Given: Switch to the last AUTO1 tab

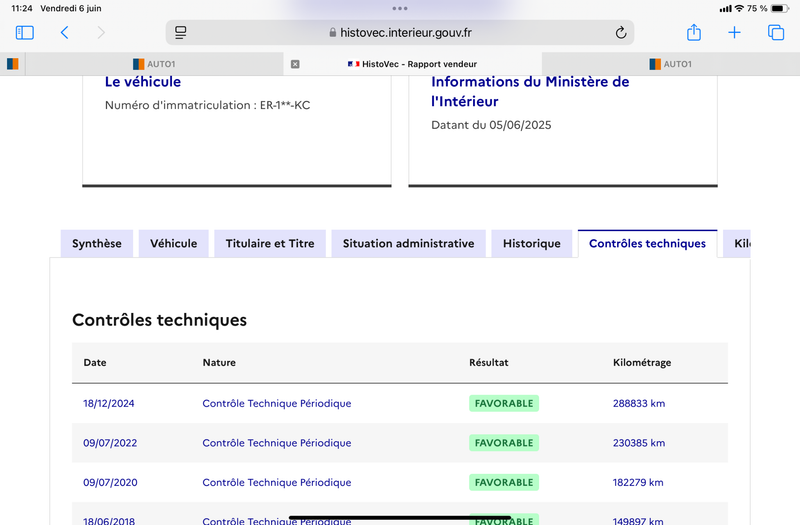Looking at the screenshot, I should (670, 64).
